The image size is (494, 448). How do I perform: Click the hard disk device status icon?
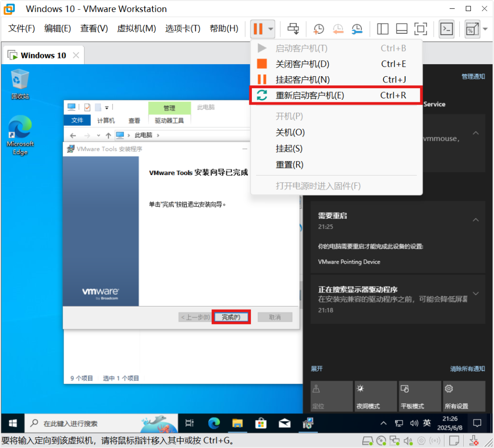(x=368, y=441)
